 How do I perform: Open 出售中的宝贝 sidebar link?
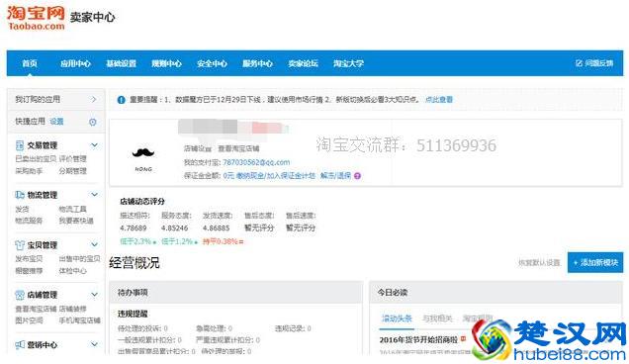click(x=79, y=259)
